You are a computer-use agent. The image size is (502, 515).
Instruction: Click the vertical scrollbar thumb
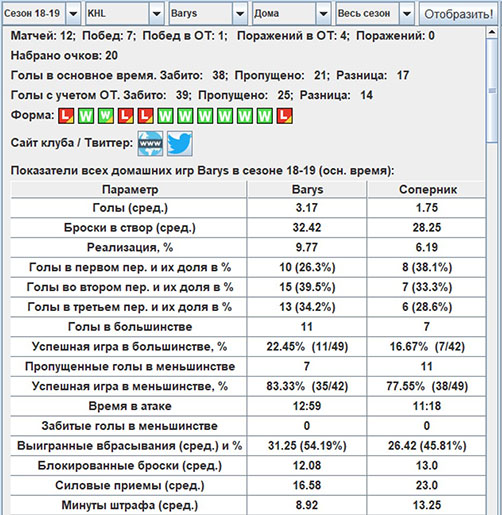[492, 90]
